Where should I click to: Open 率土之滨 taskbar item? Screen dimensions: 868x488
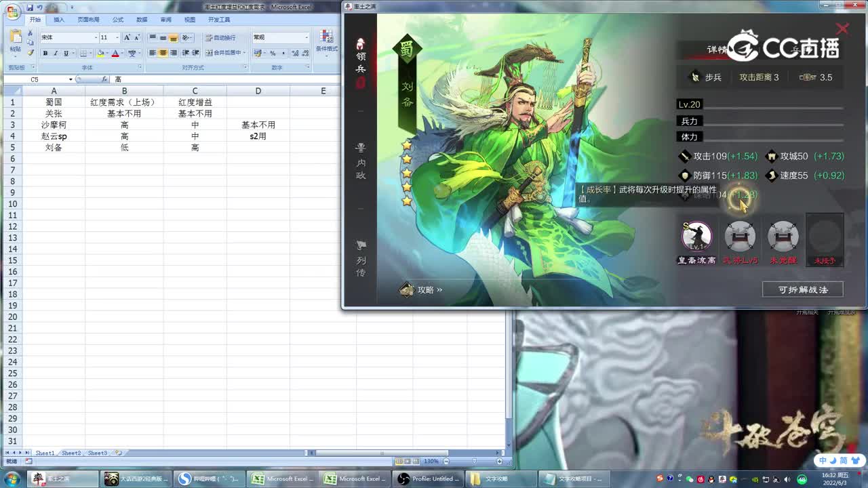(x=63, y=479)
